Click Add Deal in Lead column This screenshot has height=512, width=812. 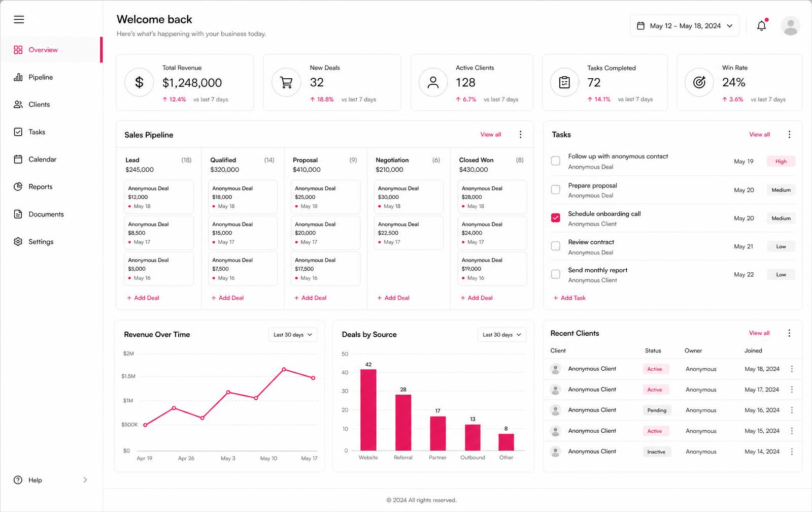tap(143, 298)
